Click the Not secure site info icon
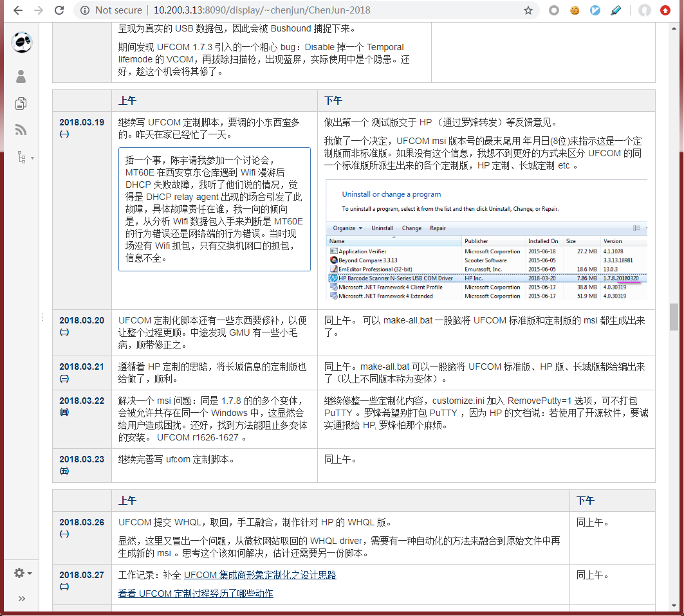The width and height of the screenshot is (684, 616). pyautogui.click(x=86, y=10)
